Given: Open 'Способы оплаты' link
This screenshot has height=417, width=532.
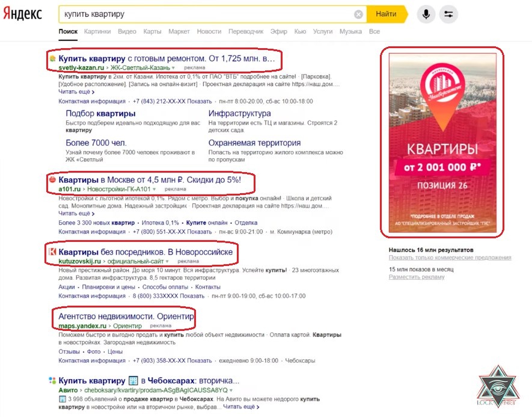Looking at the screenshot, I should (x=165, y=287).
